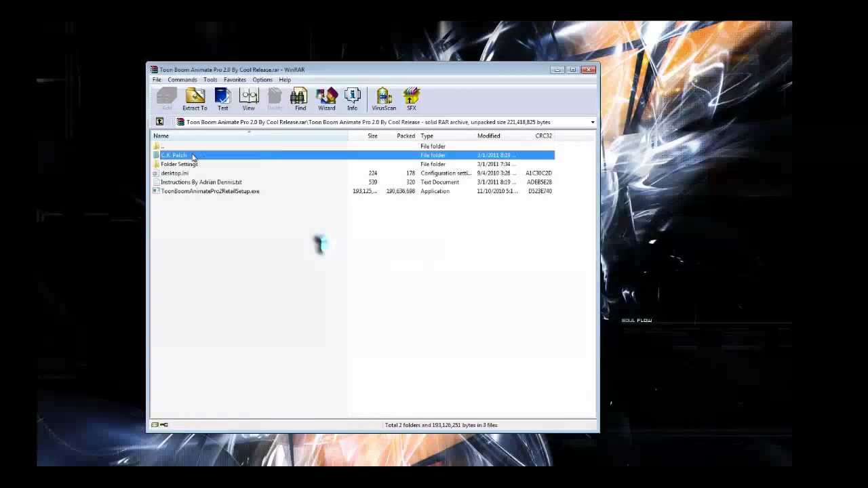This screenshot has height=488, width=868.
Task: Click the up-one-level arrow icon
Action: click(x=159, y=122)
